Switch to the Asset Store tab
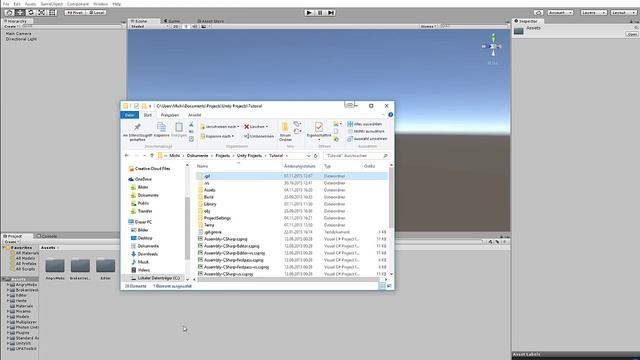Screen dimensions: 640x360 click(x=211, y=21)
